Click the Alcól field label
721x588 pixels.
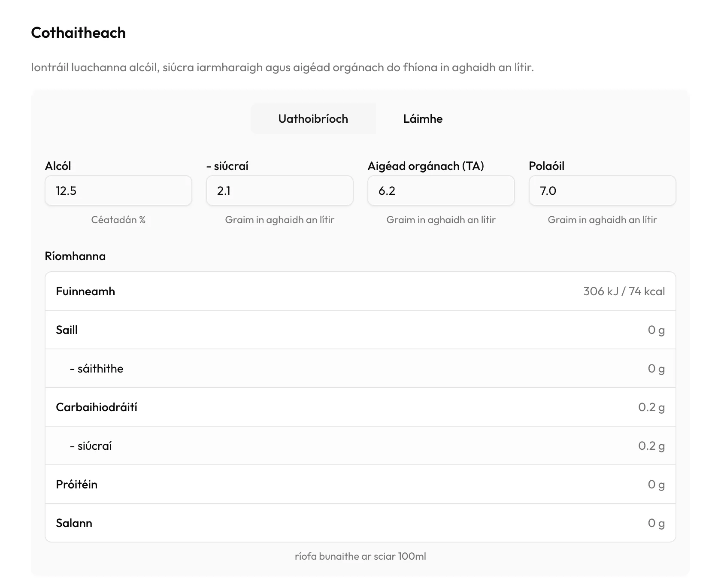coord(58,166)
